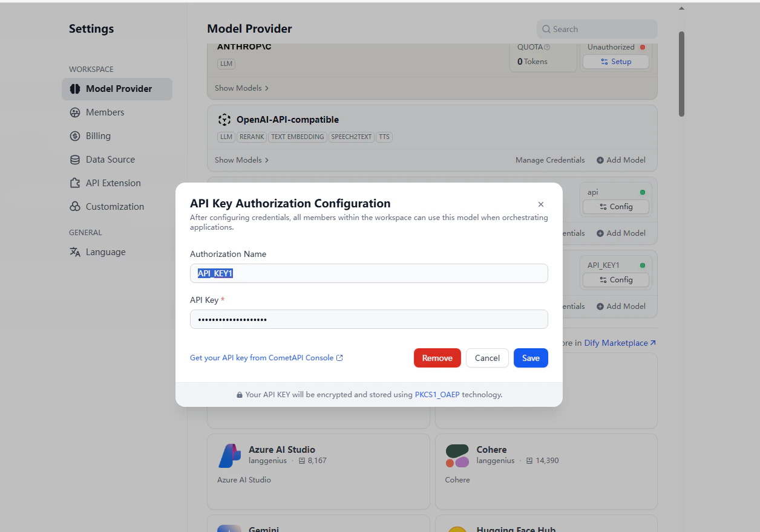The image size is (760, 532).
Task: Click the OpenAI-API-compatible provider logo
Action: click(x=224, y=119)
